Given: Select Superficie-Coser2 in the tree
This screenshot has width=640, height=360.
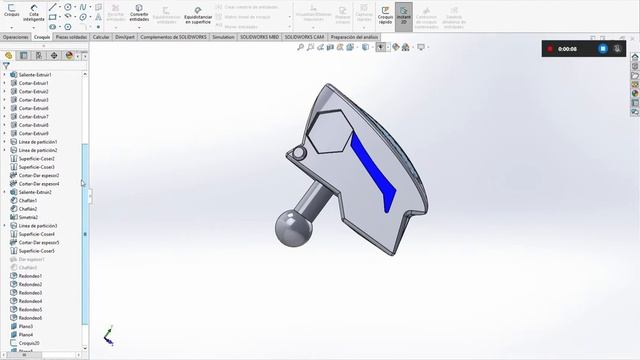Looking at the screenshot, I should pos(36,158).
